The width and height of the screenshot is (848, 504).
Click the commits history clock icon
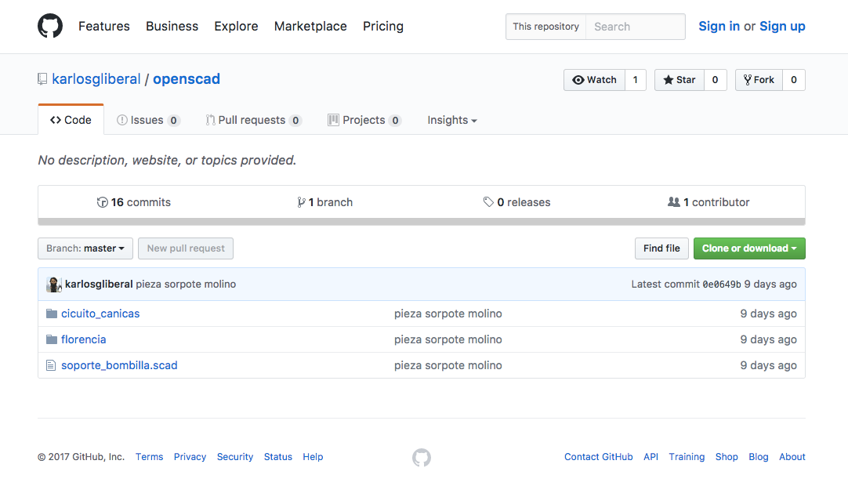click(x=102, y=202)
